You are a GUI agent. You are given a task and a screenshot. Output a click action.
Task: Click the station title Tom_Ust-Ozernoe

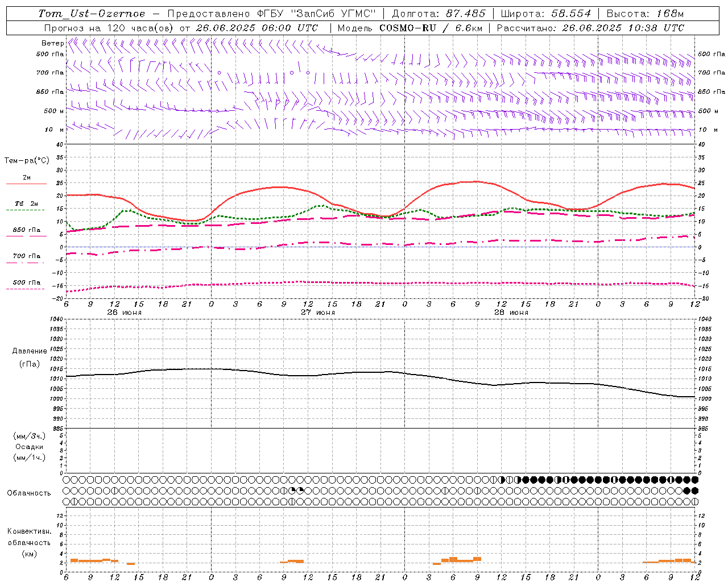coord(92,14)
